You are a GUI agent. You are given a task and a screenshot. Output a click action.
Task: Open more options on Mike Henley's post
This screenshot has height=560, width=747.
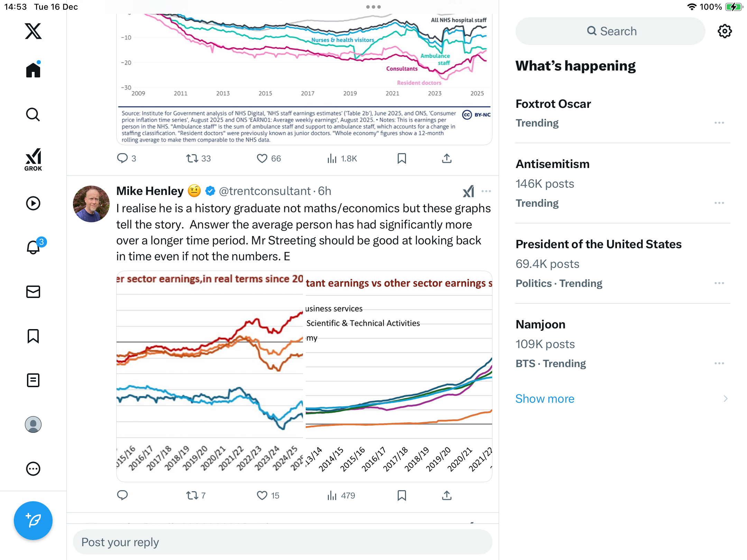click(486, 191)
